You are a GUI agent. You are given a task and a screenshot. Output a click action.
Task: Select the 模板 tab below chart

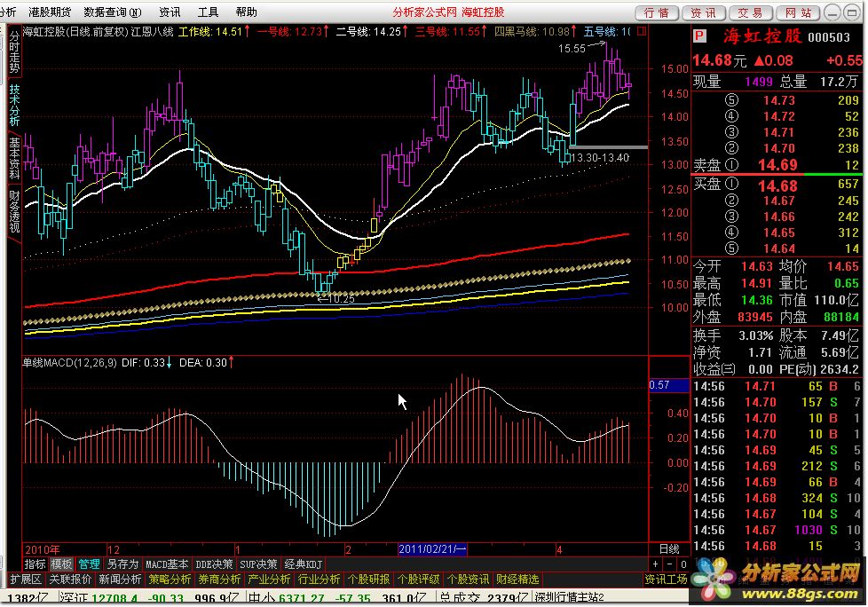click(61, 564)
